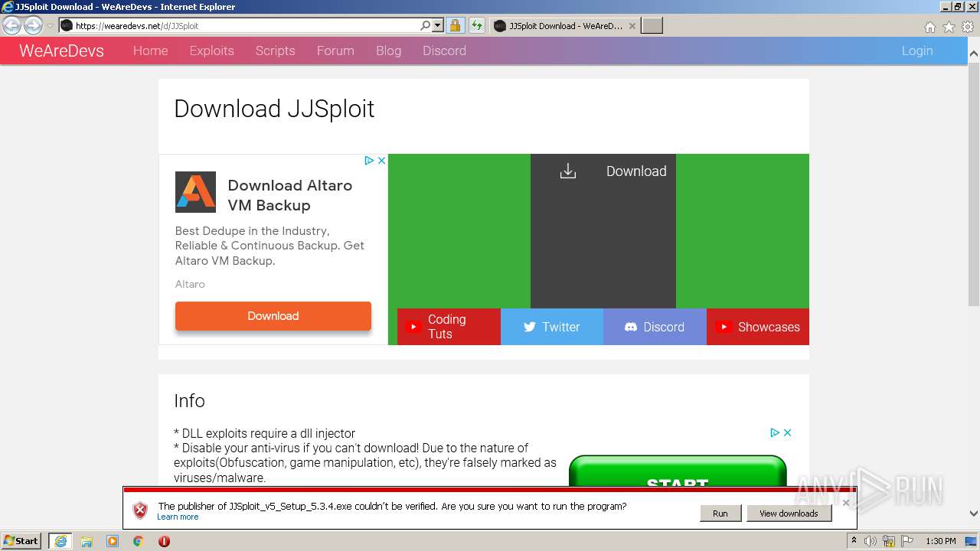Open Windows Explorer folder taskbar icon
Screen dimensions: 980x551
(x=87, y=541)
